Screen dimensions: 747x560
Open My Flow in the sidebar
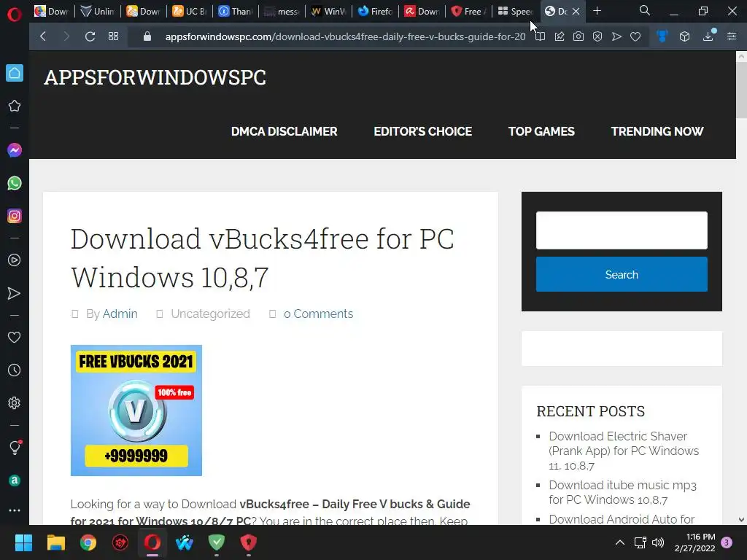pyautogui.click(x=15, y=293)
